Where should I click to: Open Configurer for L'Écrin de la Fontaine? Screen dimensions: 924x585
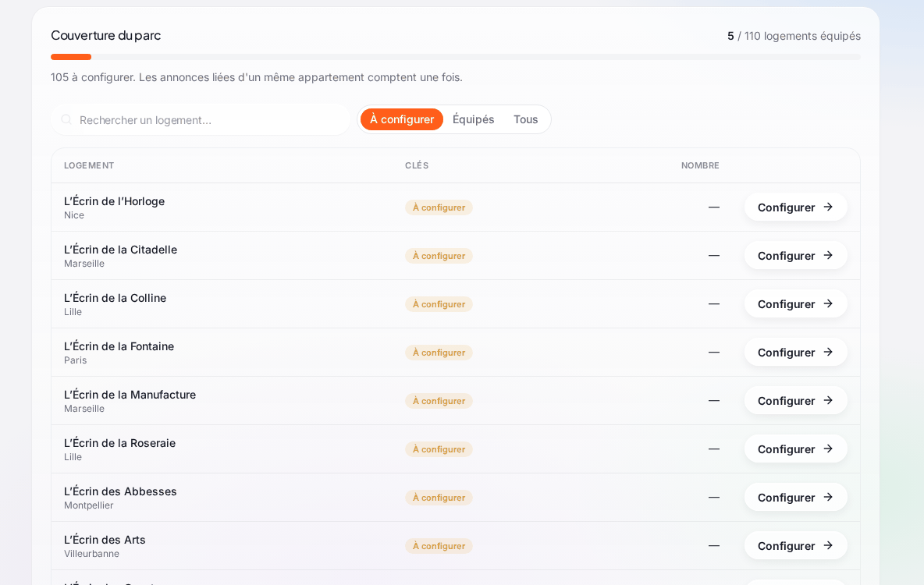tap(795, 353)
